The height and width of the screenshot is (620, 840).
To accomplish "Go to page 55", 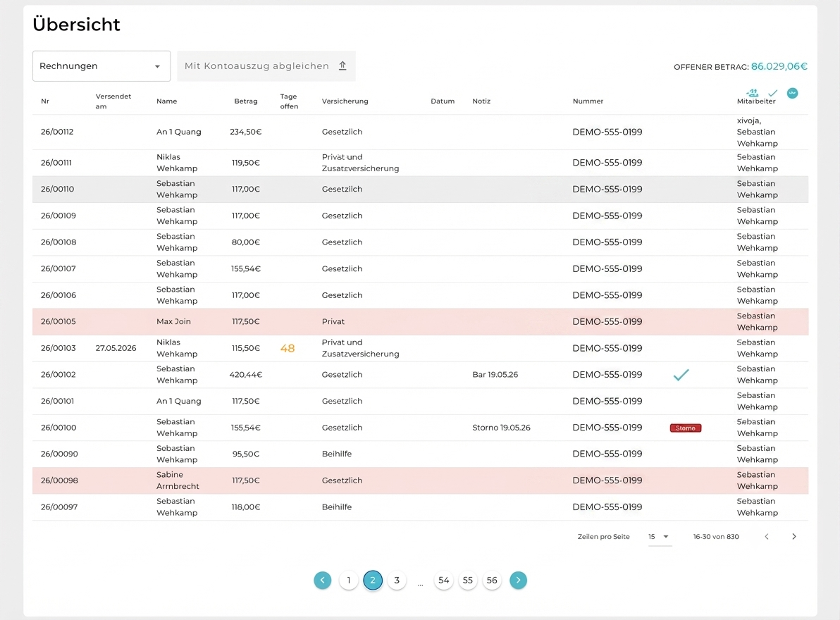I will 468,581.
